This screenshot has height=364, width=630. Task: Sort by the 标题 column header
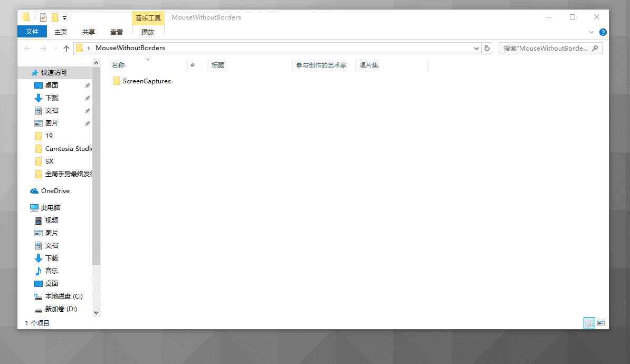point(218,65)
